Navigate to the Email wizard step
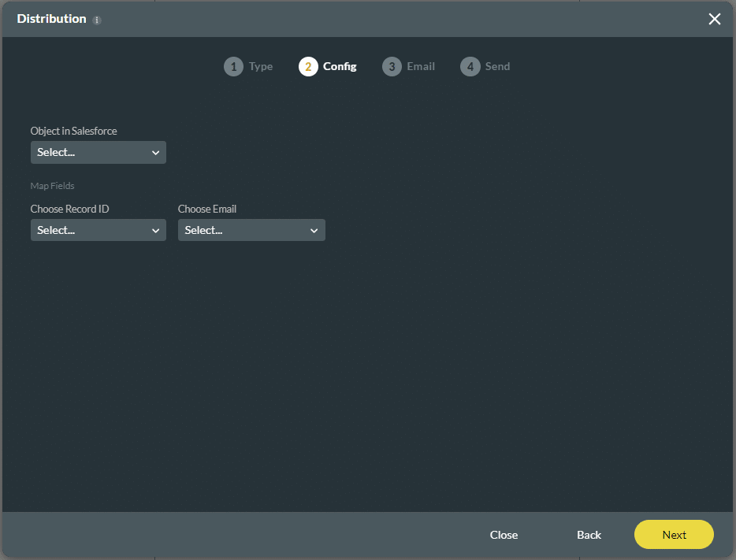Screen dimensions: 736x560 pos(420,66)
